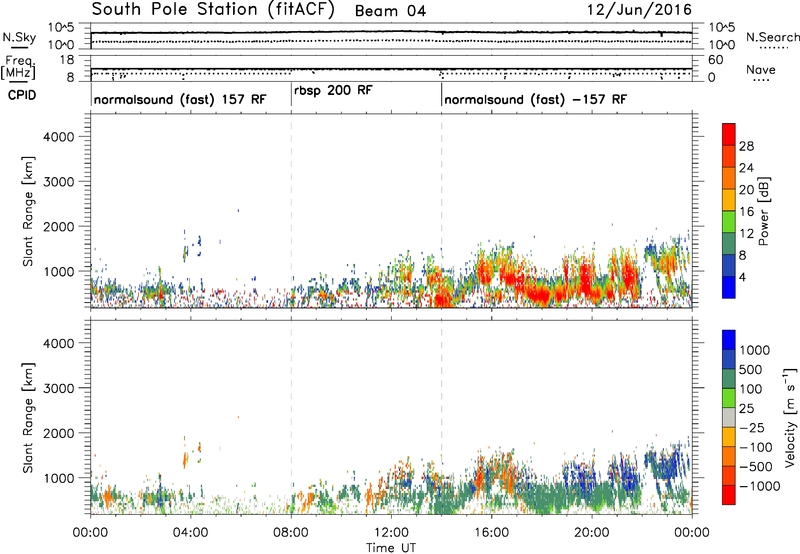The height and width of the screenshot is (554, 800).
Task: Click the 'N.Sky' legend label
Action: [19, 37]
